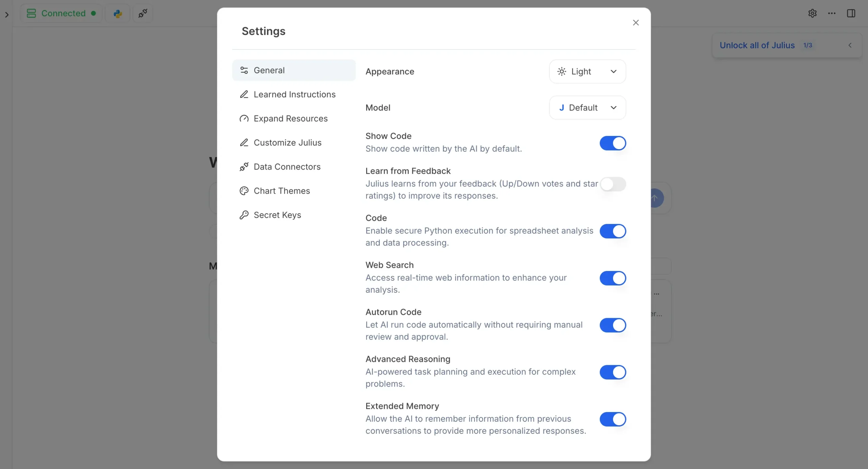Click the three-dot more options icon
868x469 pixels.
(x=832, y=13)
